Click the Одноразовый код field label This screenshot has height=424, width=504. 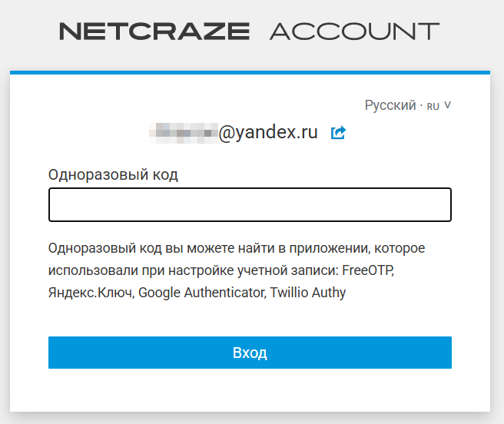113,174
